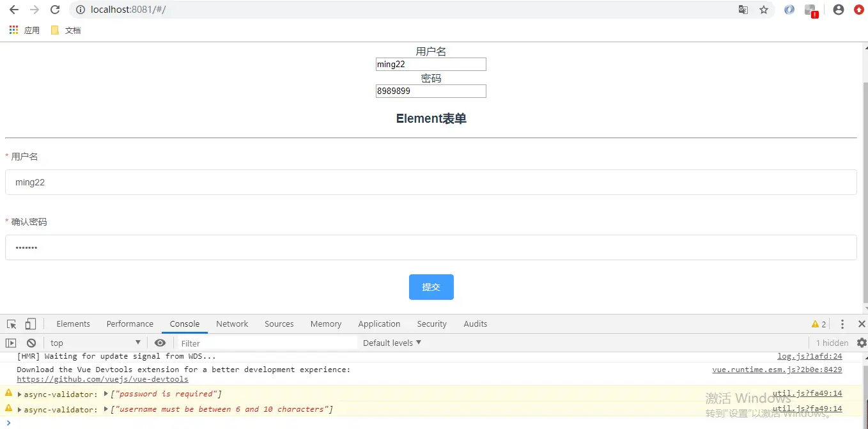The image size is (868, 429).
Task: Click the blue 提交 submit button
Action: (431, 287)
